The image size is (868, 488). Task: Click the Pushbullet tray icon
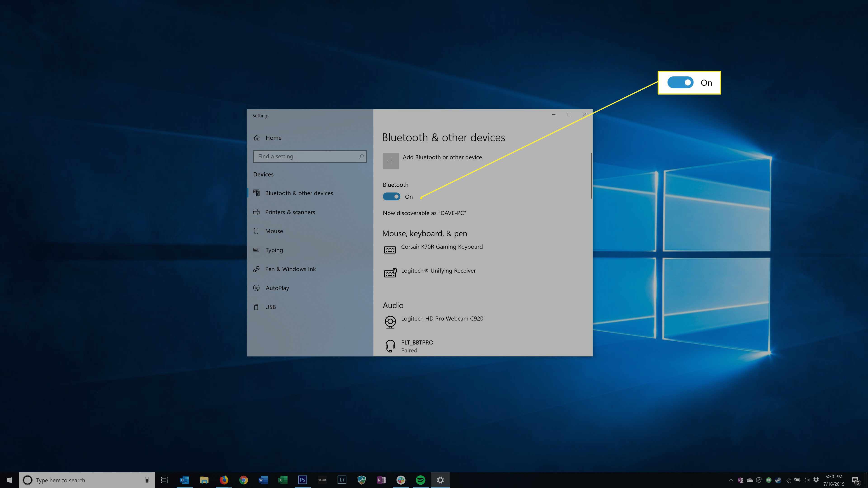click(769, 480)
